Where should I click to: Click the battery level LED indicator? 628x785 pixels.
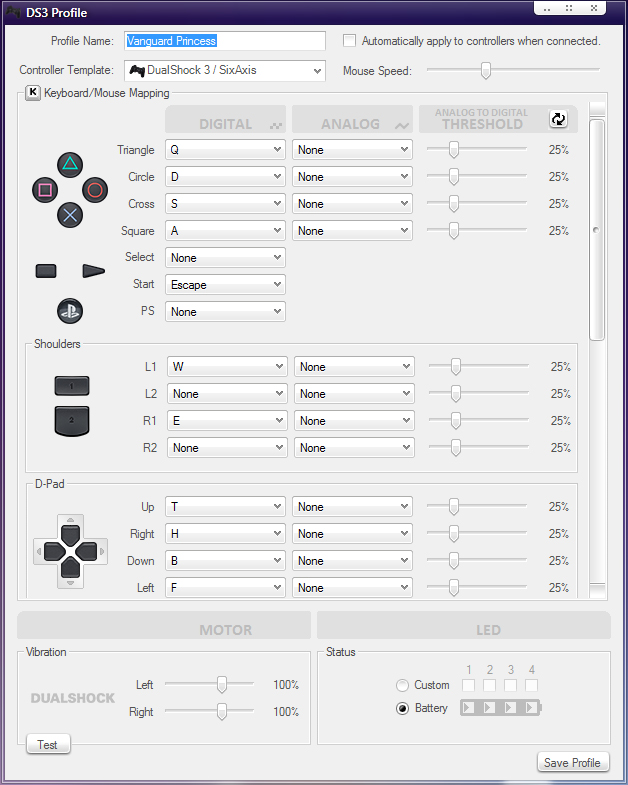click(x=501, y=707)
